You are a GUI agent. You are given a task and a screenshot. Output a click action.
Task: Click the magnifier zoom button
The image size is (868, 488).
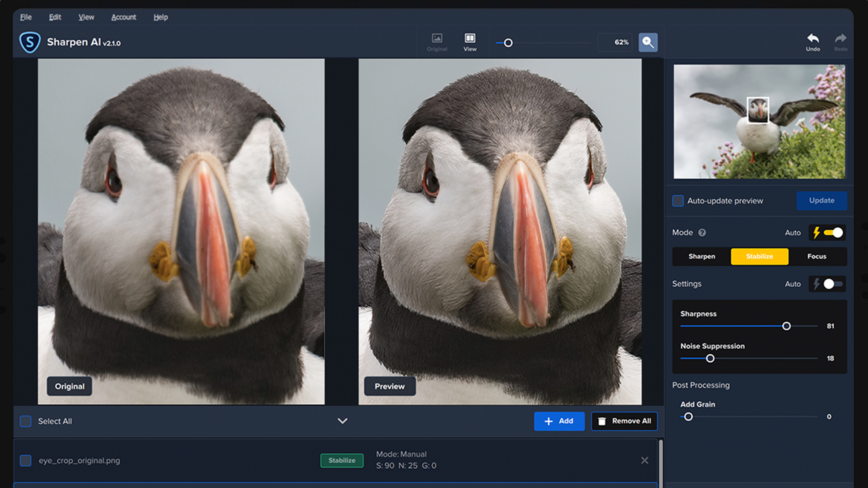click(648, 42)
